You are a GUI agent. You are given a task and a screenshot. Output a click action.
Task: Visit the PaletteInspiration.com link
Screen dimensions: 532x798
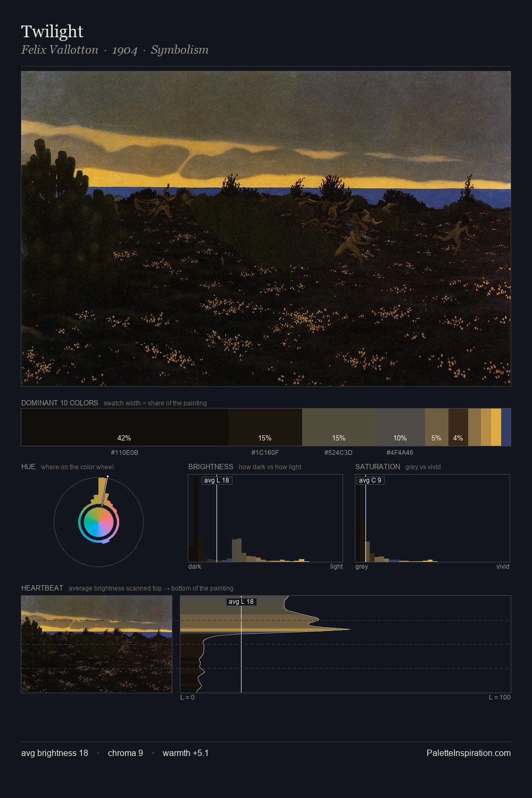[469, 753]
